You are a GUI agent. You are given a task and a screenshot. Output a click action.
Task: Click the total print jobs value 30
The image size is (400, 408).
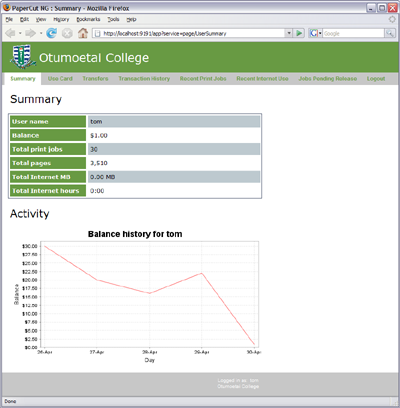click(x=94, y=149)
